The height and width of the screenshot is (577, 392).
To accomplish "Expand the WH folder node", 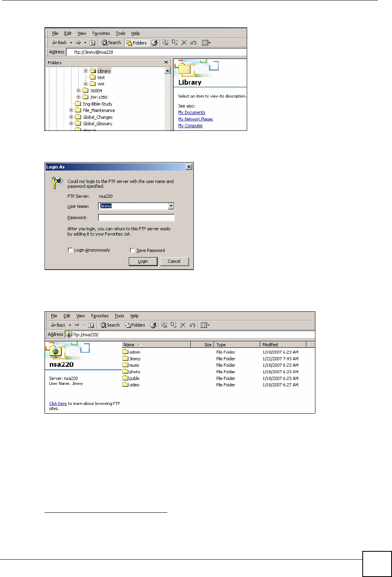I will coord(85,84).
